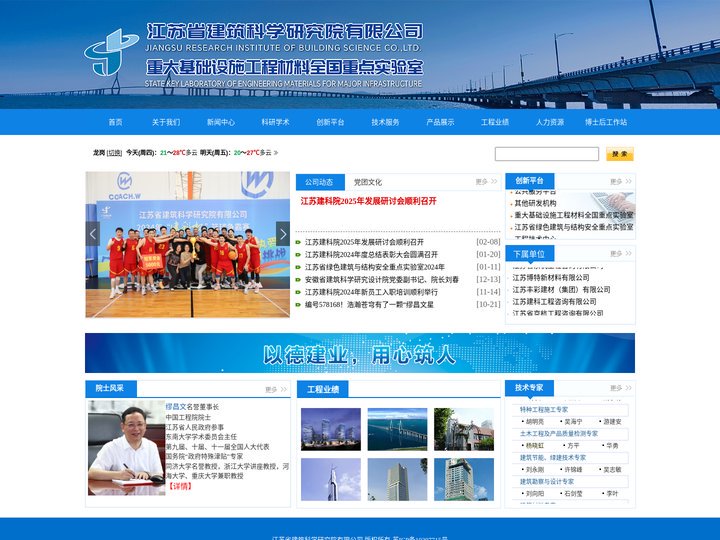Open 特种工程施工专家 category

pyautogui.click(x=544, y=410)
